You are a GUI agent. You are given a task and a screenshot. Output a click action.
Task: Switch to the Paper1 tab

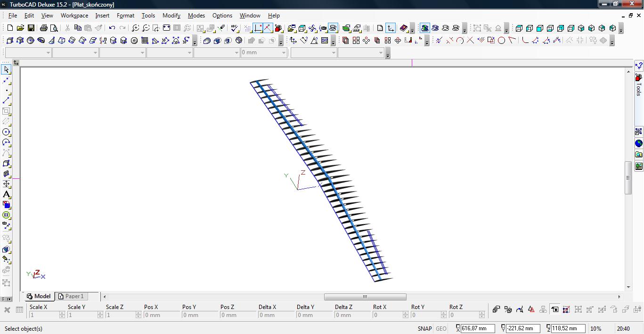[x=71, y=296]
